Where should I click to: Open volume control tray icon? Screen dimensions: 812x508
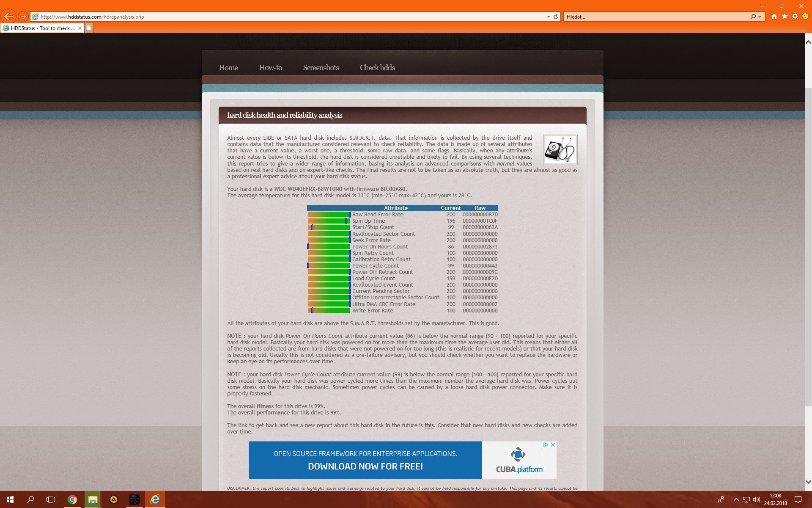point(757,500)
